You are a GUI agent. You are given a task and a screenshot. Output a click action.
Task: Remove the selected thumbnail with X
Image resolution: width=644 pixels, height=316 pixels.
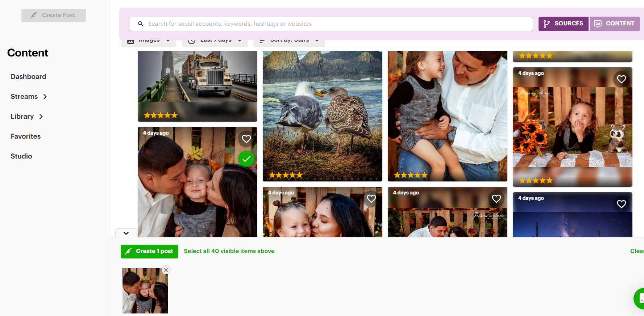click(166, 270)
